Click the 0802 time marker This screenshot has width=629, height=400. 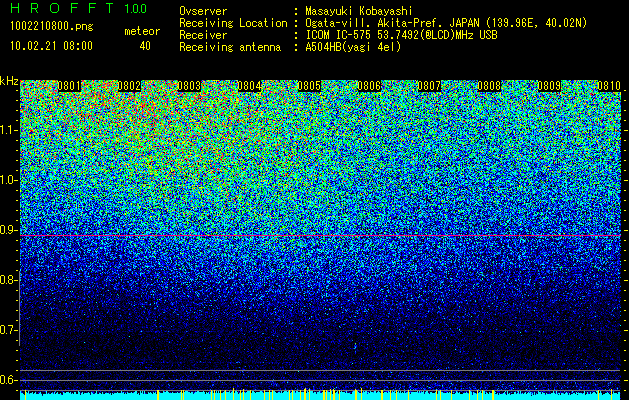129,86
